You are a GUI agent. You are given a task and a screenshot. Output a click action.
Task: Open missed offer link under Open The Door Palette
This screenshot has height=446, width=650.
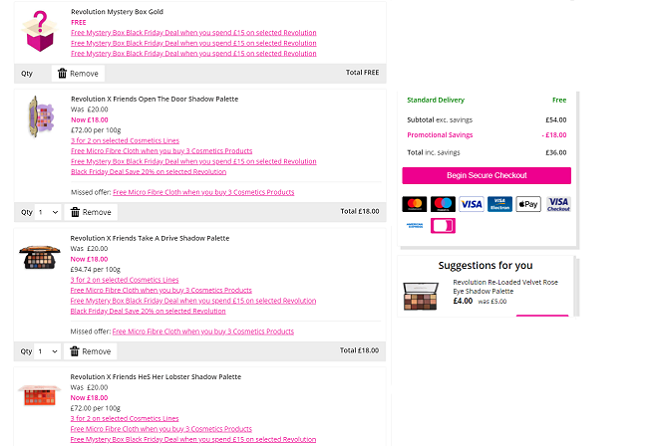pos(204,192)
